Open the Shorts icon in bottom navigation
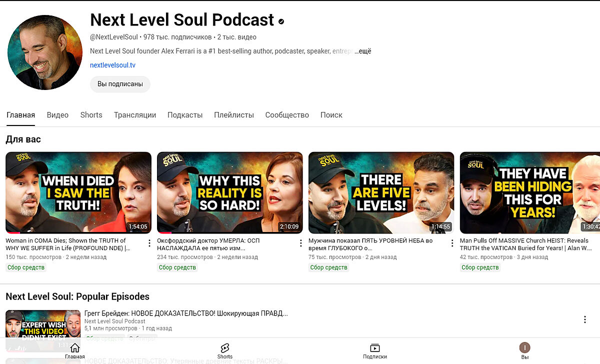This screenshot has width=600, height=364. pyautogui.click(x=224, y=348)
